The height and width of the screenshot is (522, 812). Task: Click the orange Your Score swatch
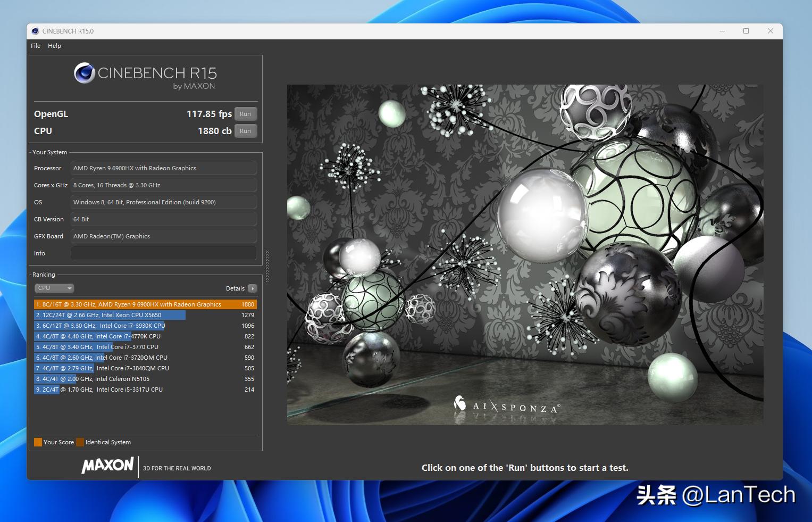point(38,442)
